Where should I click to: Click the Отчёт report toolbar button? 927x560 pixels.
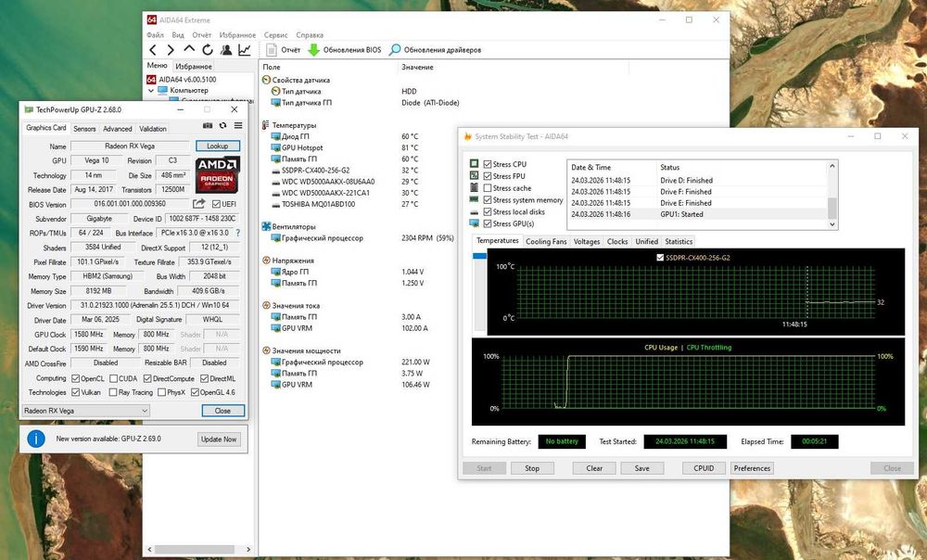pyautogui.click(x=283, y=50)
